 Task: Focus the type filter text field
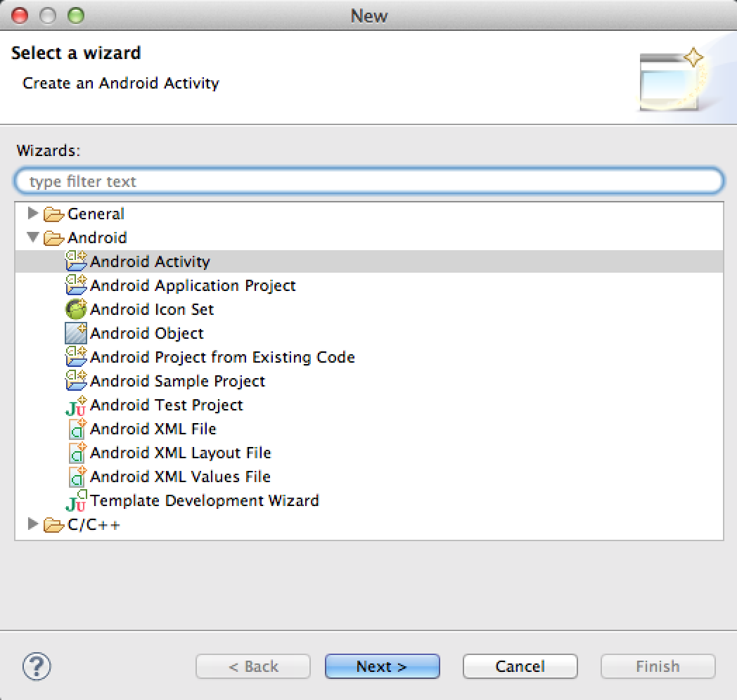coord(369,181)
